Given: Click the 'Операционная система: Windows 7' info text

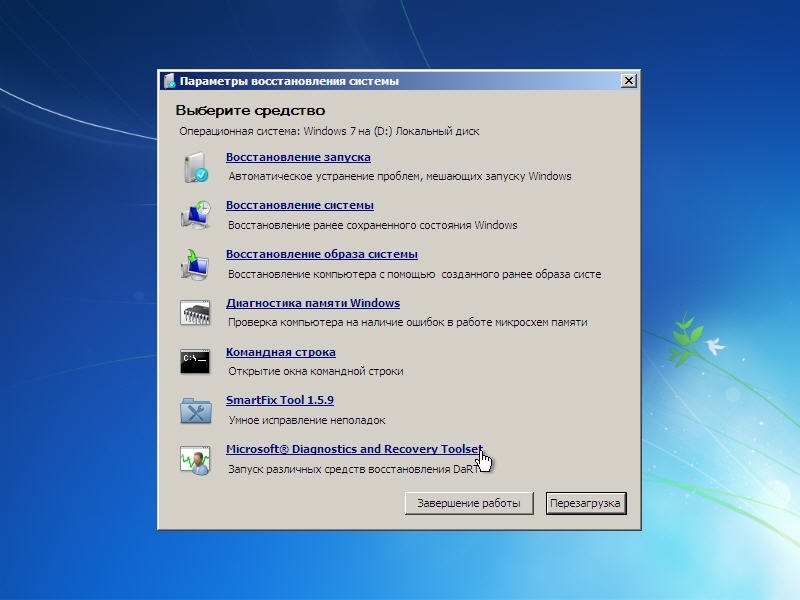Looking at the screenshot, I should click(x=329, y=131).
